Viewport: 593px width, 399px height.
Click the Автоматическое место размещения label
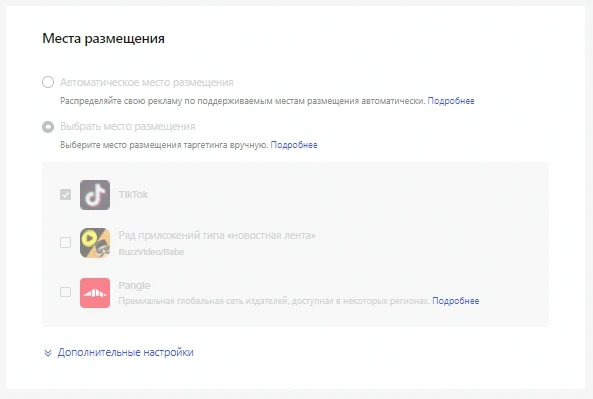[147, 82]
